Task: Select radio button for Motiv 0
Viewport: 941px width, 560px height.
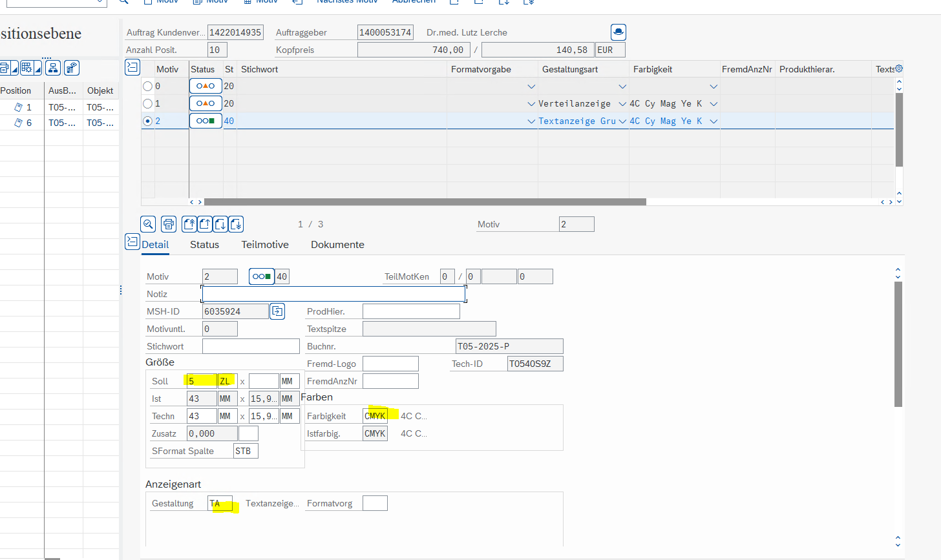Action: [x=148, y=86]
